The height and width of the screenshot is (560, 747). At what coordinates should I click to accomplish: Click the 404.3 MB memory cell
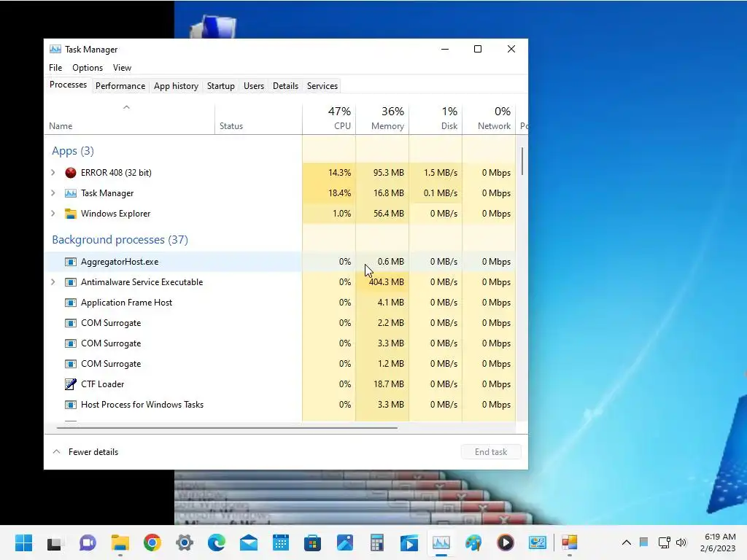(382, 282)
